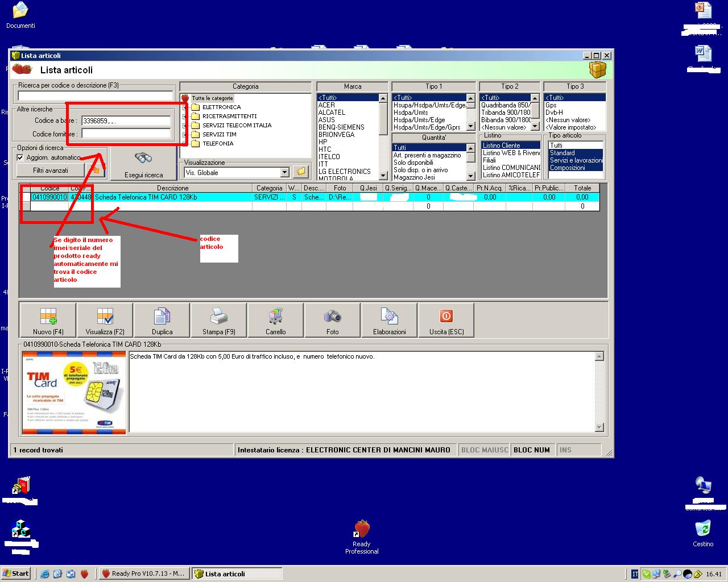The image size is (728, 582).
Task: Open the Vis. Globale visualization dropdown
Action: (x=285, y=172)
